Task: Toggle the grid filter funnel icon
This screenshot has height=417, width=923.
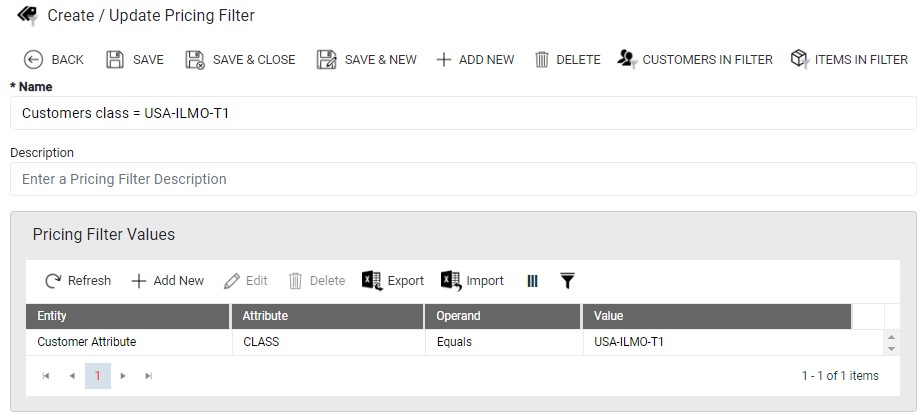Action: pyautogui.click(x=567, y=281)
